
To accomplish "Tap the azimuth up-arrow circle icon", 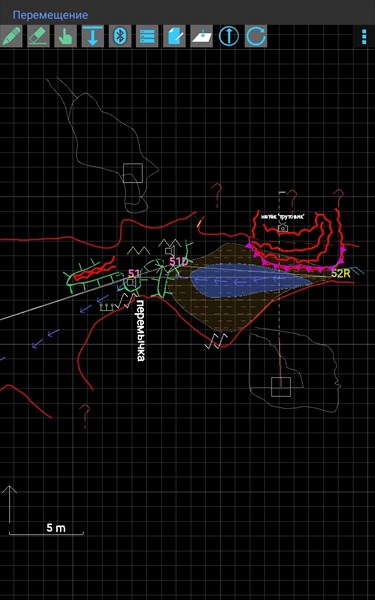I will pos(229,36).
